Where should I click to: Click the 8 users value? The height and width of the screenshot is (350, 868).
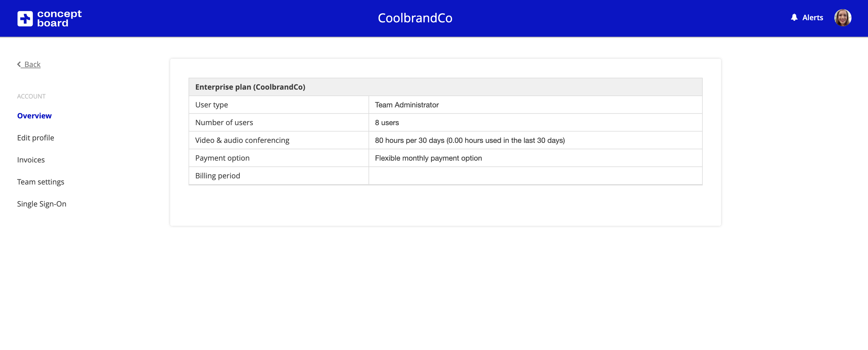(x=387, y=123)
